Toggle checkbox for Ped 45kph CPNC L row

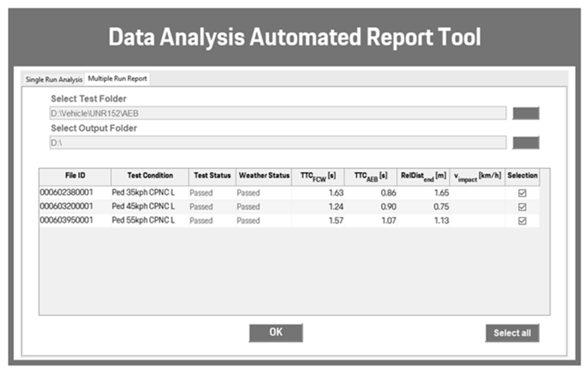522,207
